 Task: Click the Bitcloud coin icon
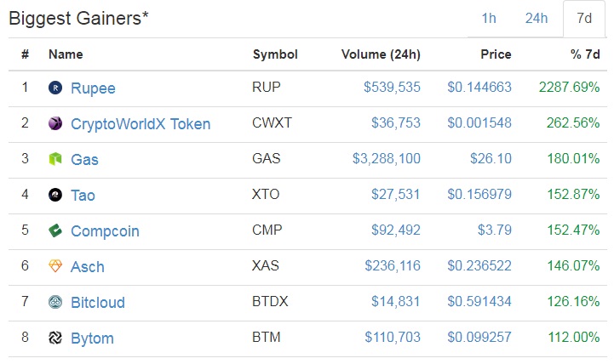[55, 302]
